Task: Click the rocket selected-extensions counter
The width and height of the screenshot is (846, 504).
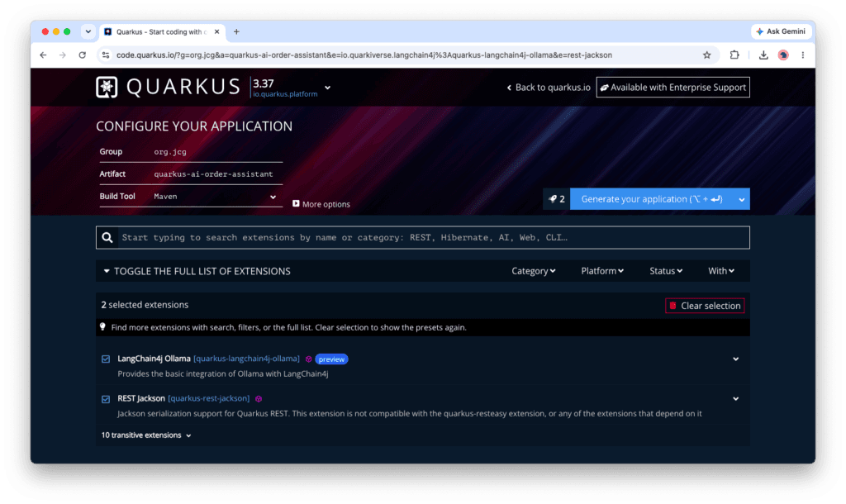Action: pyautogui.click(x=556, y=199)
